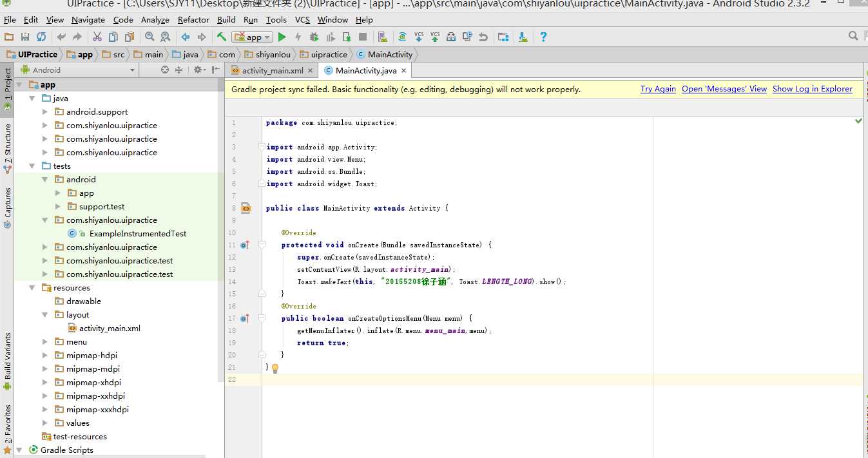This screenshot has height=458, width=868.
Task: Open the Android project view dropdown
Action: click(77, 70)
